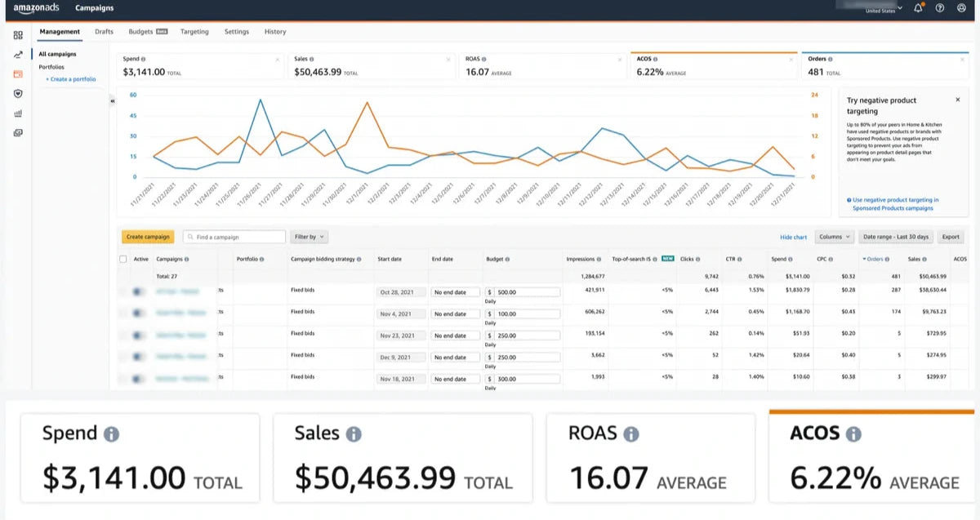This screenshot has height=520, width=980.
Task: Open the trending chart sidebar icon
Action: pyautogui.click(x=18, y=55)
